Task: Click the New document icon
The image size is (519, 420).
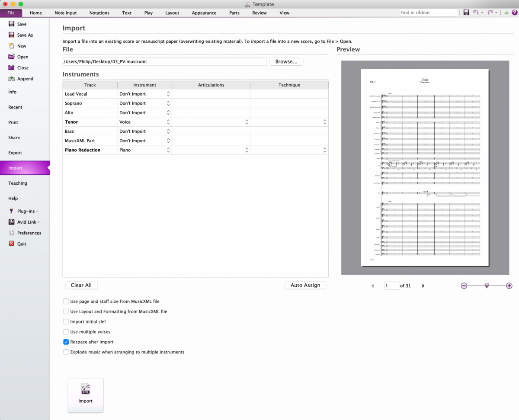Action: [x=12, y=46]
